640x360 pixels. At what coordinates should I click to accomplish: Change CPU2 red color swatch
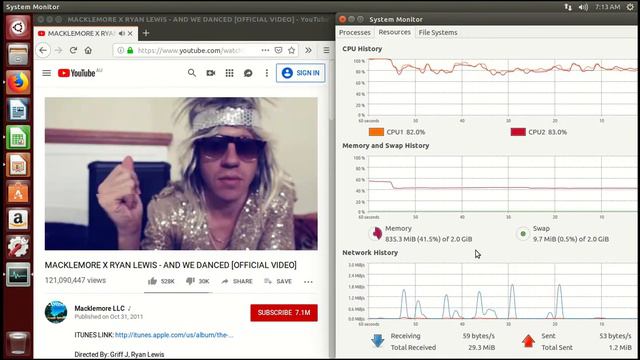tap(518, 132)
